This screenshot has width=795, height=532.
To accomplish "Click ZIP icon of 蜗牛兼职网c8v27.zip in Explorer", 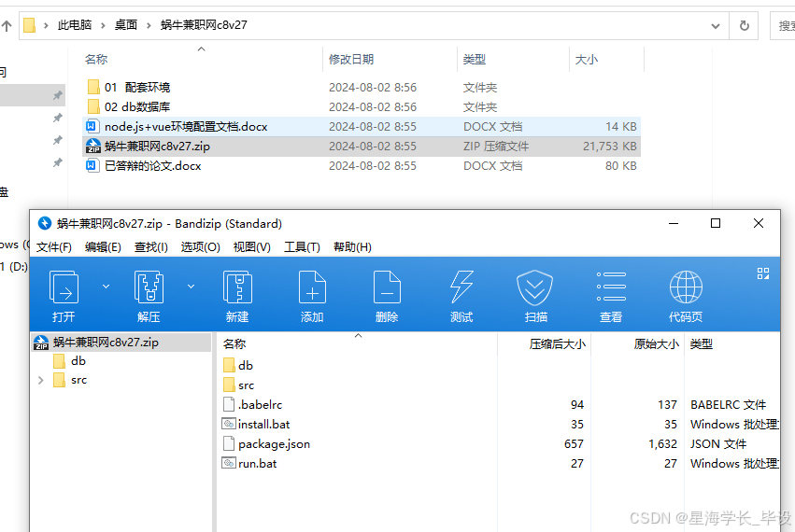I will pyautogui.click(x=92, y=147).
